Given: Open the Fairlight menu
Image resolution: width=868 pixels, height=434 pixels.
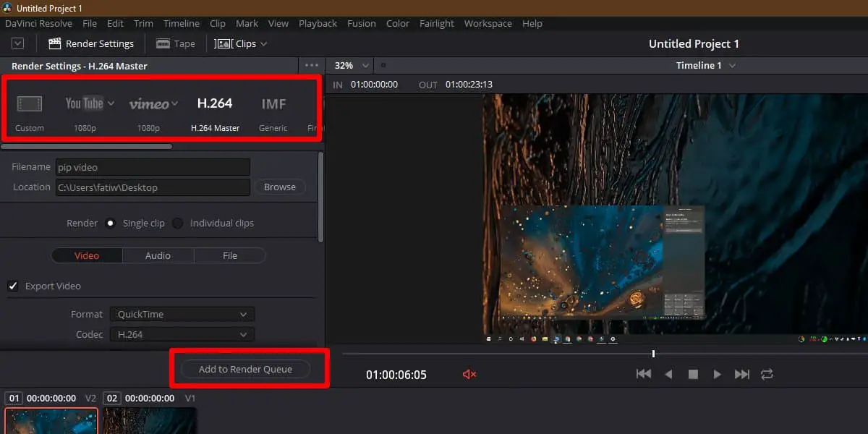Looking at the screenshot, I should pyautogui.click(x=437, y=23).
